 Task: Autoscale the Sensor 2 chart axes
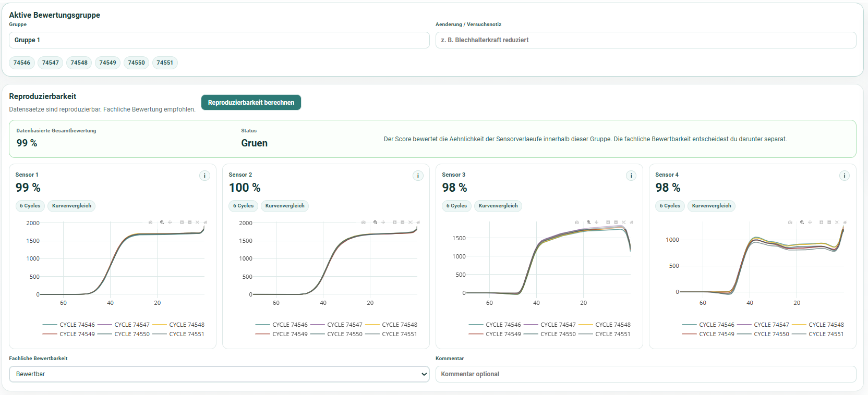(x=410, y=223)
